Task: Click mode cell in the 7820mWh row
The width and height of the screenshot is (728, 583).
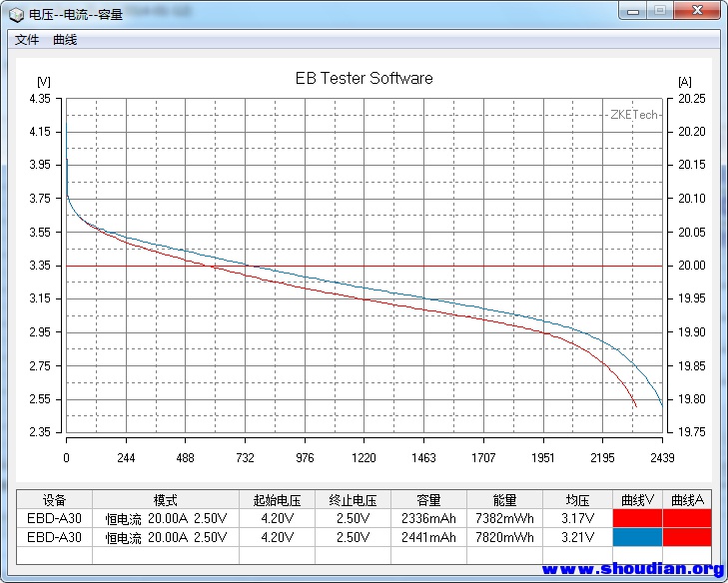Action: pos(166,537)
